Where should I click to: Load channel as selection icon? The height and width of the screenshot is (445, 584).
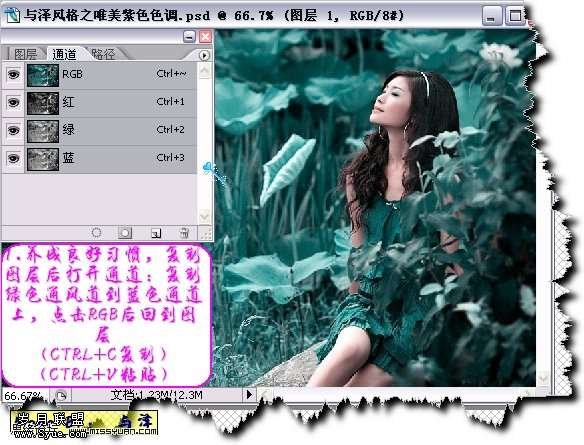coord(96,233)
